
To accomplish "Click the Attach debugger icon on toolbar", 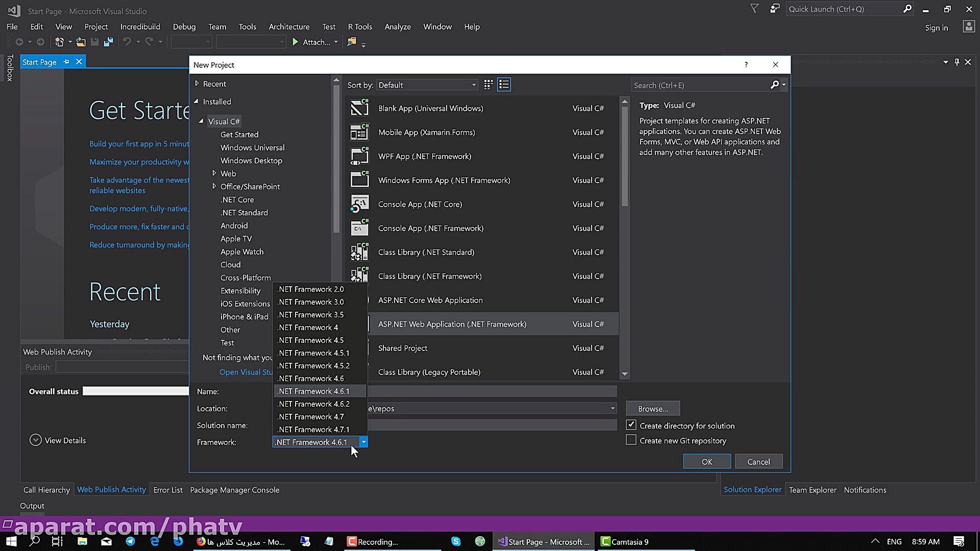I will tap(295, 42).
